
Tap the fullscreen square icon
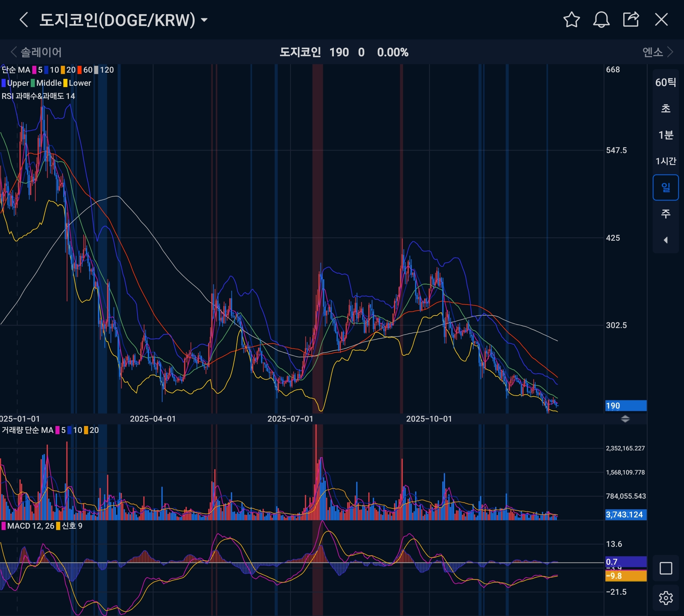[x=666, y=568]
